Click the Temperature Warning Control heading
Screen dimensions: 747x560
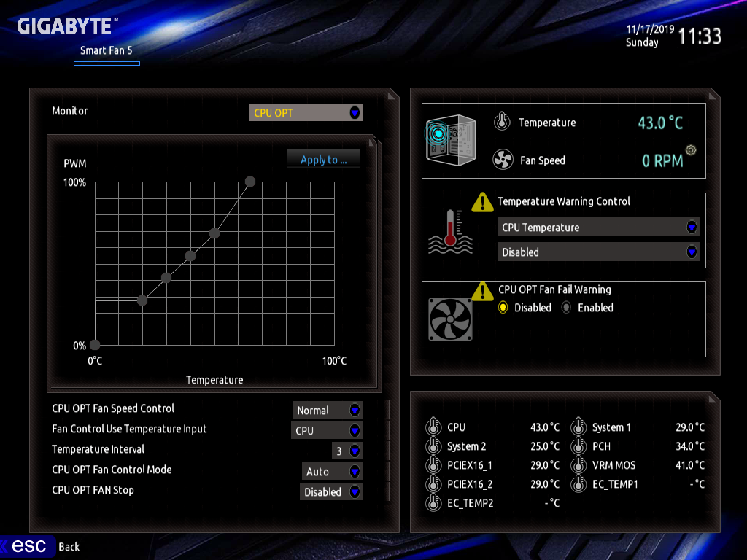(564, 201)
